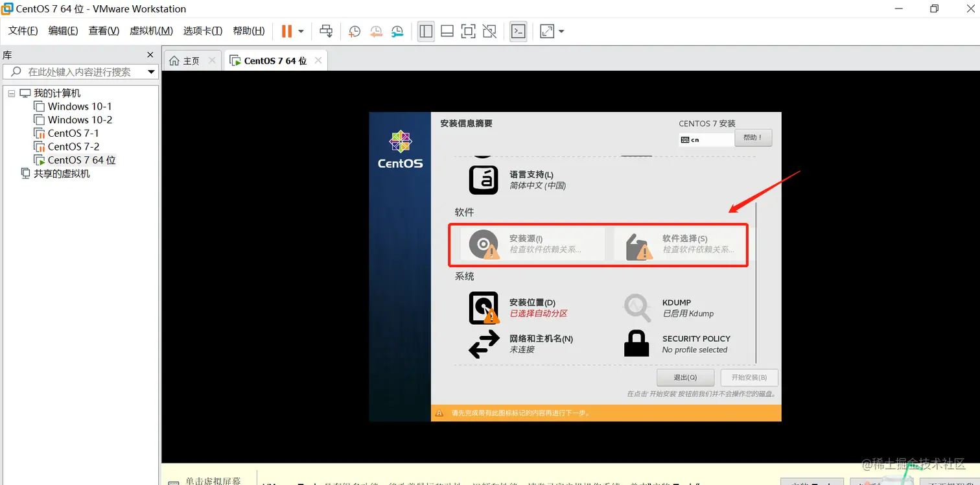This screenshot has width=980, height=485.
Task: Click the 软件 section heading
Action: point(464,212)
